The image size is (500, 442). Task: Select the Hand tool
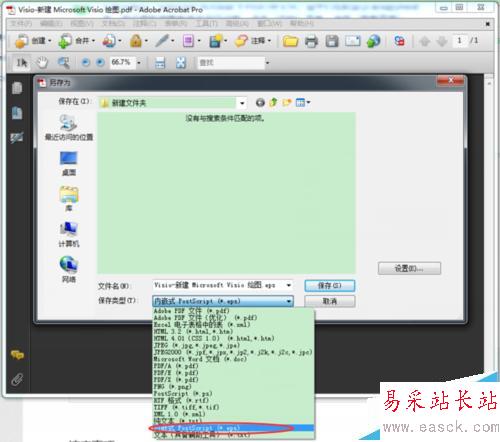(x=42, y=63)
